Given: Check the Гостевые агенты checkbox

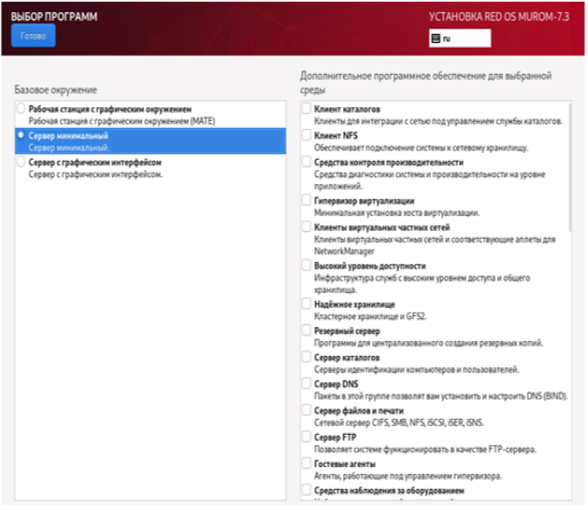Looking at the screenshot, I should [x=306, y=464].
